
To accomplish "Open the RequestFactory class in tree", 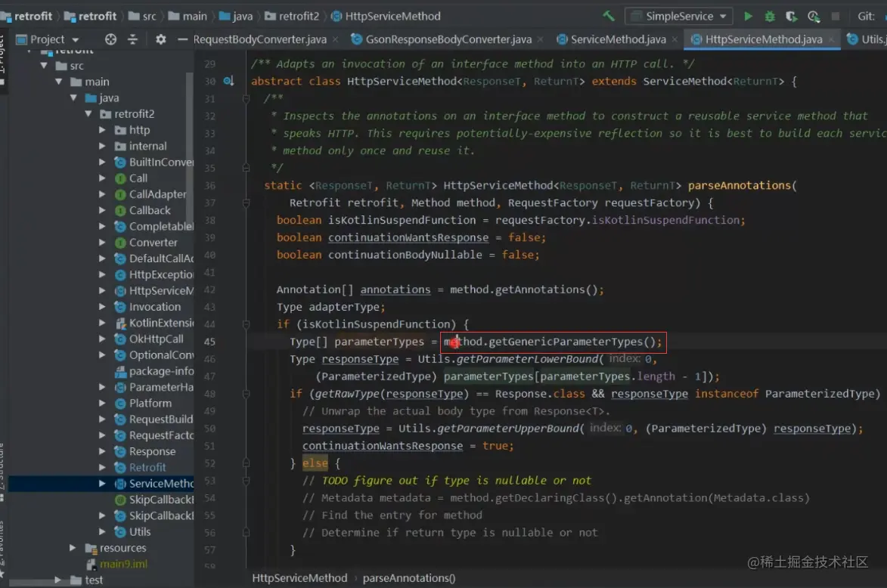I will tap(154, 435).
